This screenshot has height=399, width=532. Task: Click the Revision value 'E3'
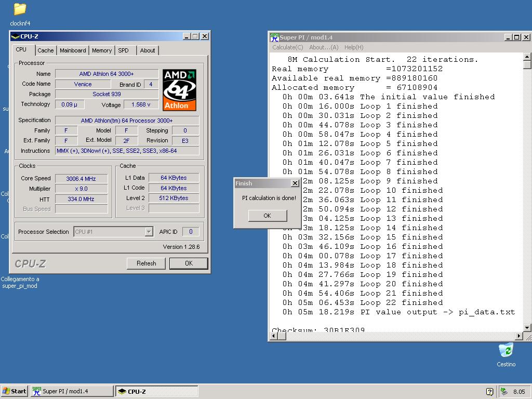(185, 141)
